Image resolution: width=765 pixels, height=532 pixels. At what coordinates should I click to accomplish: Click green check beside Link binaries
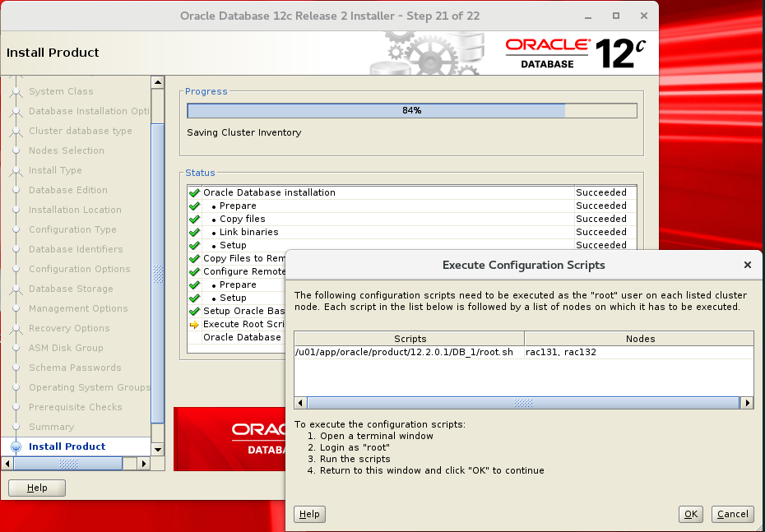194,232
